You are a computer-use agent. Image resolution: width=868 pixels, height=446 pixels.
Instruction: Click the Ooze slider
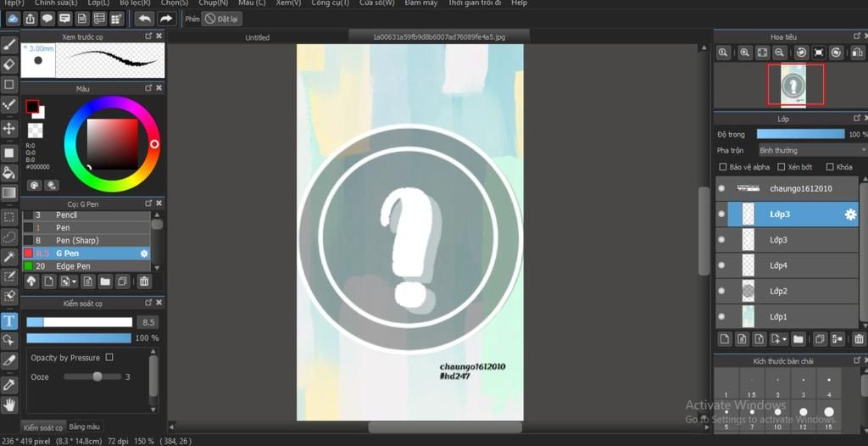[92, 376]
